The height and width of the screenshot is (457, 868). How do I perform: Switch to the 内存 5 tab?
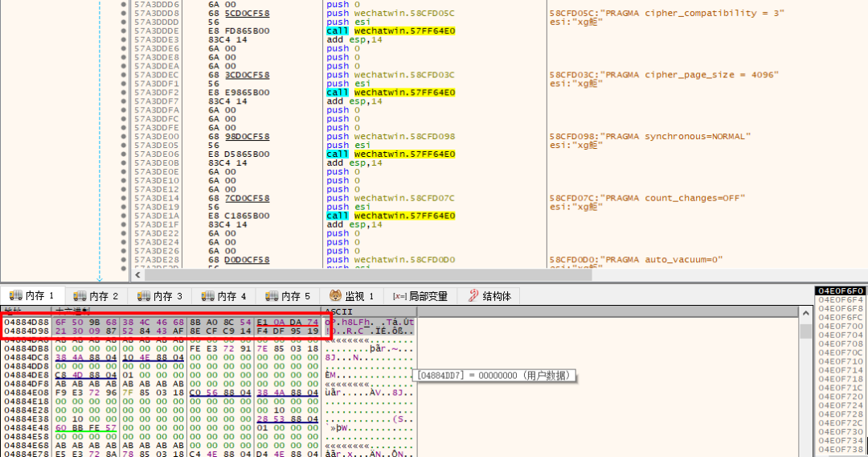coord(288,296)
